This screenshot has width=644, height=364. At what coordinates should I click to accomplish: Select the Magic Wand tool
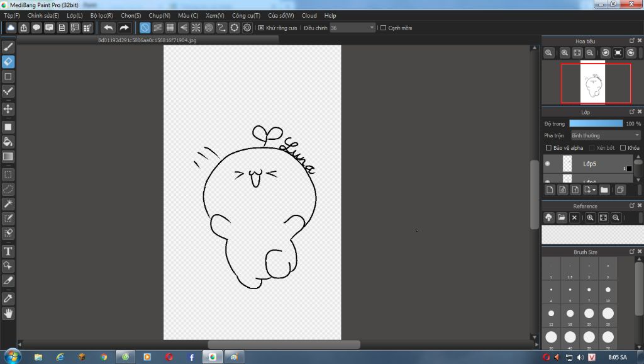(x=8, y=203)
